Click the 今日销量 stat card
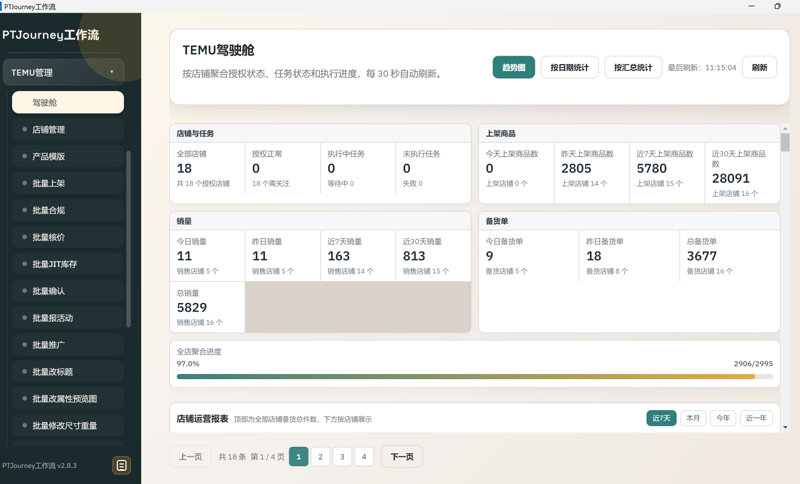Image resolution: width=800 pixels, height=484 pixels. pos(207,256)
